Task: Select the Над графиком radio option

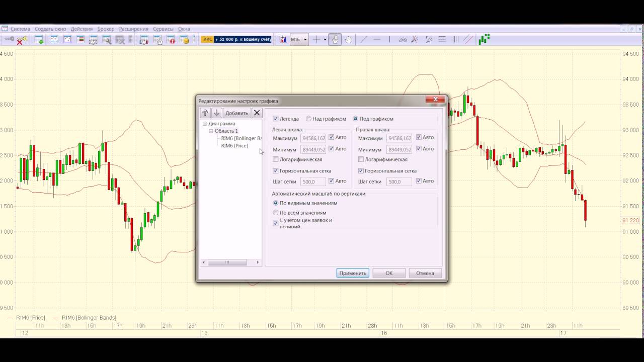Action: (308, 119)
